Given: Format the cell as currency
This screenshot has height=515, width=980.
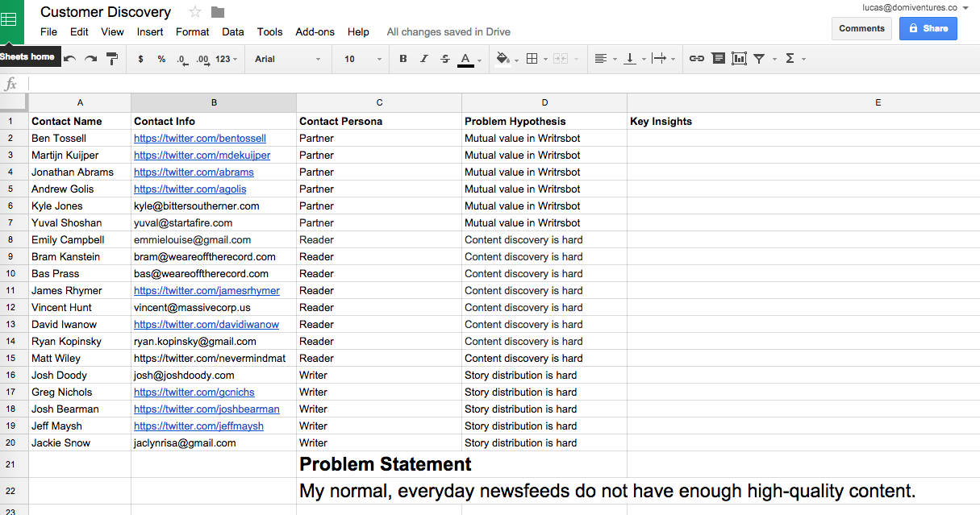Looking at the screenshot, I should (140, 59).
